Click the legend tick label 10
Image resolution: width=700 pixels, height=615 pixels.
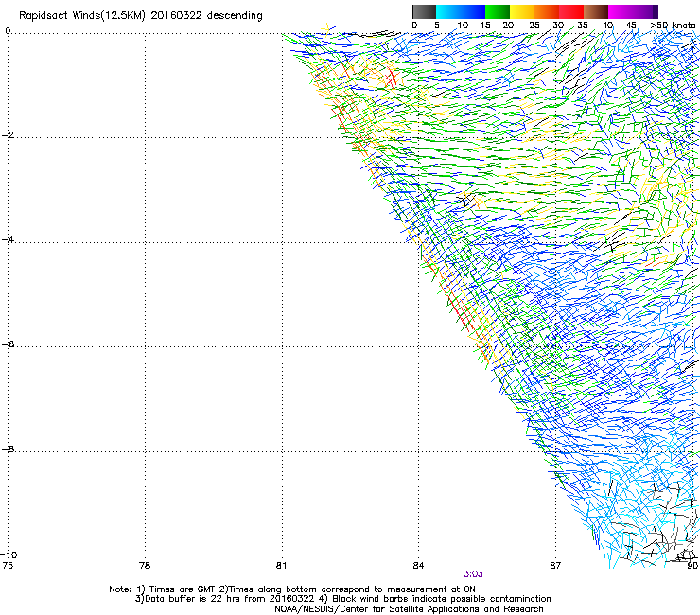tap(463, 26)
